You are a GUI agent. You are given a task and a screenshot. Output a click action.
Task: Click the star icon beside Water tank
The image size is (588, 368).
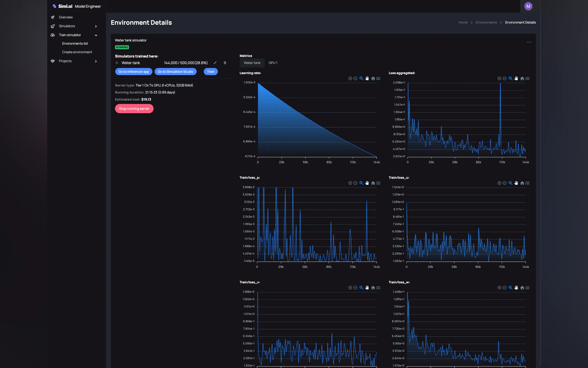[x=117, y=63]
